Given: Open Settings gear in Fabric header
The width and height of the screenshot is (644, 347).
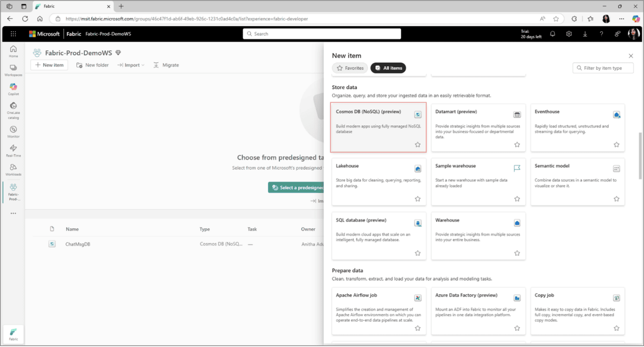Looking at the screenshot, I should click(569, 34).
